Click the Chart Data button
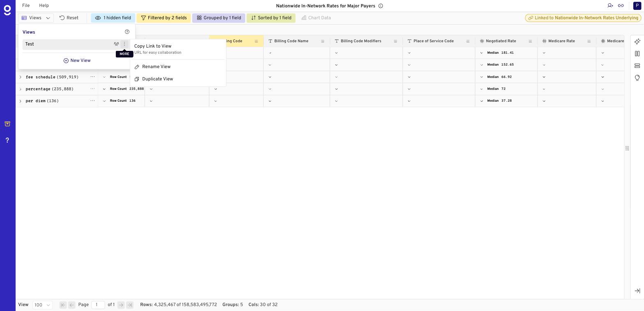Viewport: 644px width, 311px height. [316, 18]
